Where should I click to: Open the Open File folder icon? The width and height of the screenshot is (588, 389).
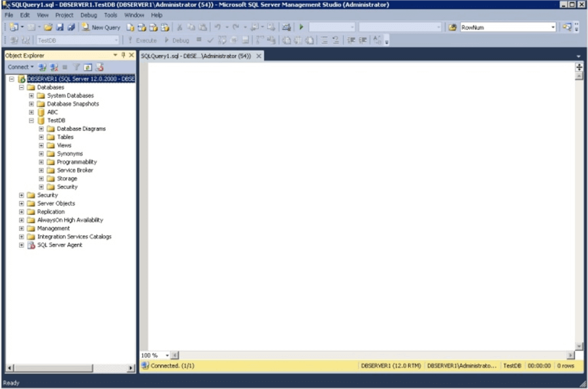pyautogui.click(x=48, y=27)
